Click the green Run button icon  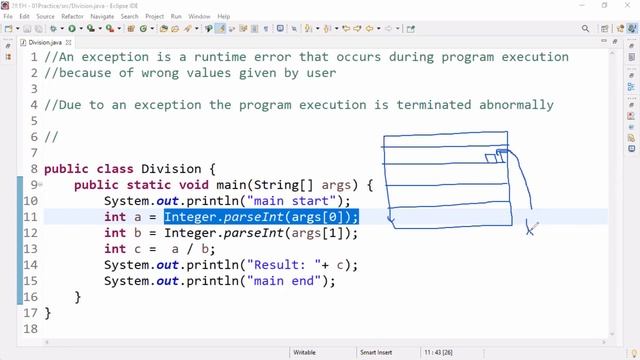tap(72, 29)
